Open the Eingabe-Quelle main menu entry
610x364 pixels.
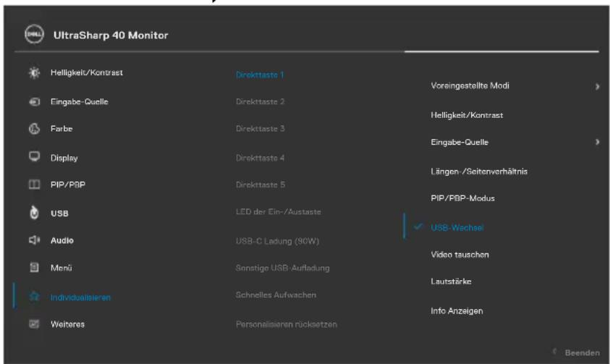[80, 102]
